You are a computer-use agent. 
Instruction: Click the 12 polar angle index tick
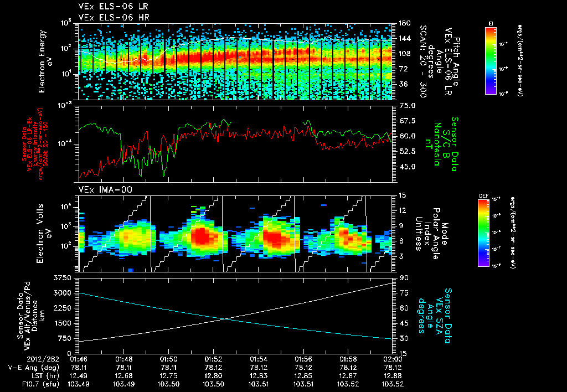point(404,210)
